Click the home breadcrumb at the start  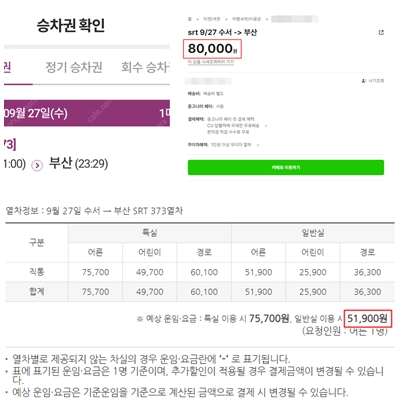pyautogui.click(x=190, y=19)
